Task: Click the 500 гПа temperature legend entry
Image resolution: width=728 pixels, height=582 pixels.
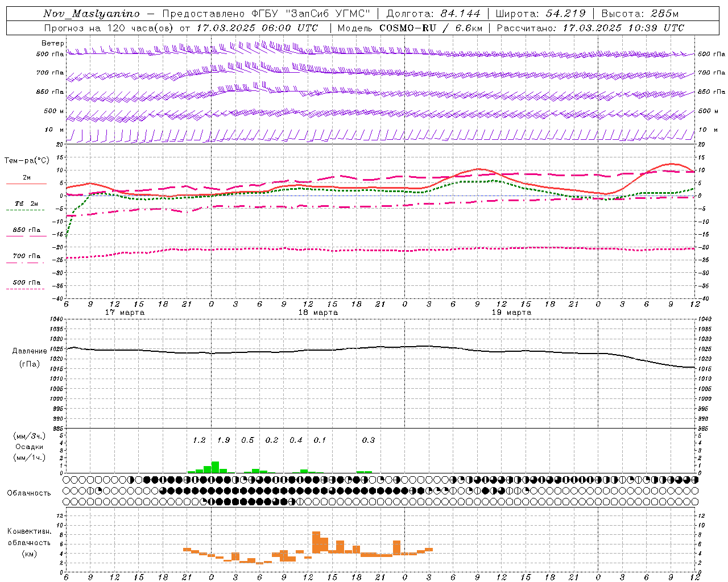Action: (27, 282)
